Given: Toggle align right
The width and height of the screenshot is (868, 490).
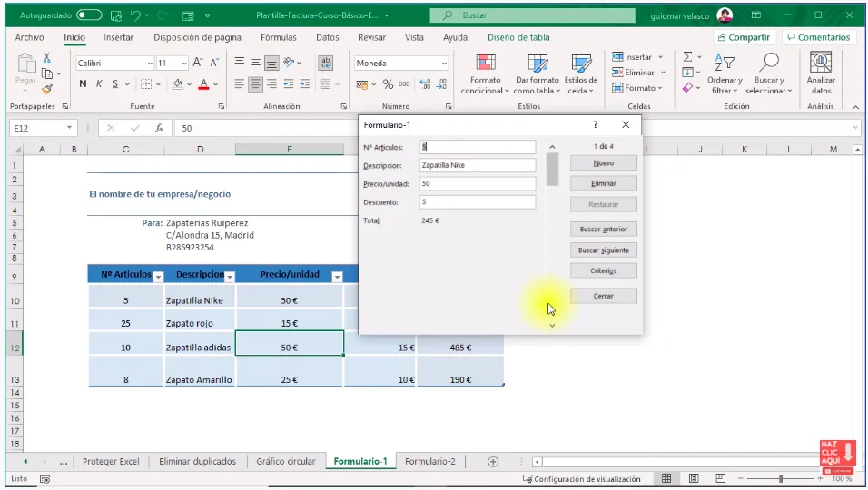Looking at the screenshot, I should (x=271, y=84).
